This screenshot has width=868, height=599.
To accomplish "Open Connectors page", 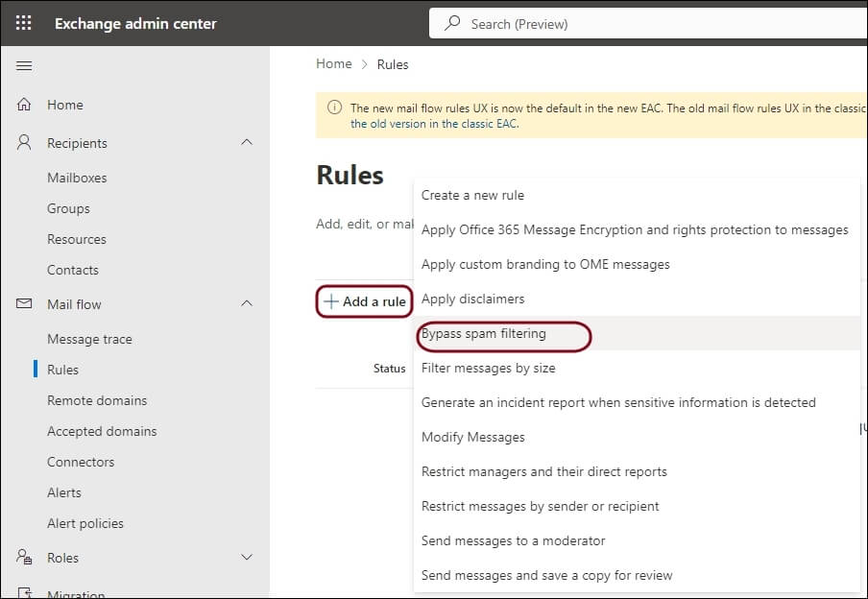I will point(81,462).
